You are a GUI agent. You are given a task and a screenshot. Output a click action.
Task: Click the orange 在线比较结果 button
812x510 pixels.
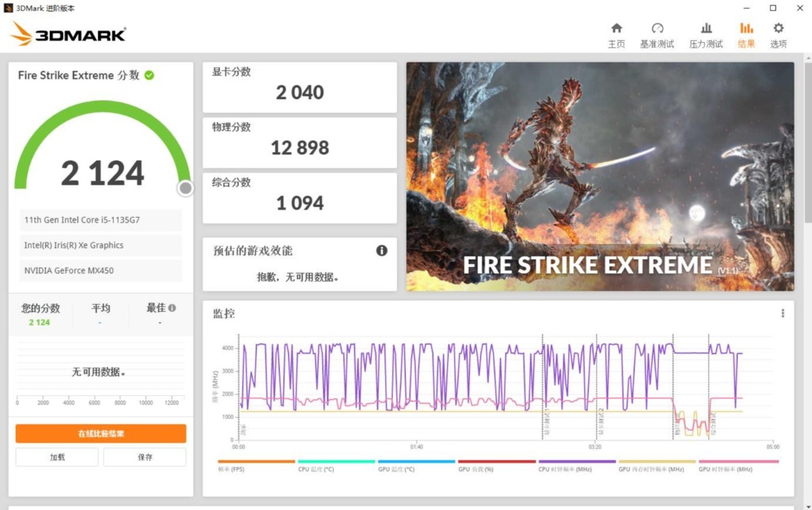tap(101, 433)
